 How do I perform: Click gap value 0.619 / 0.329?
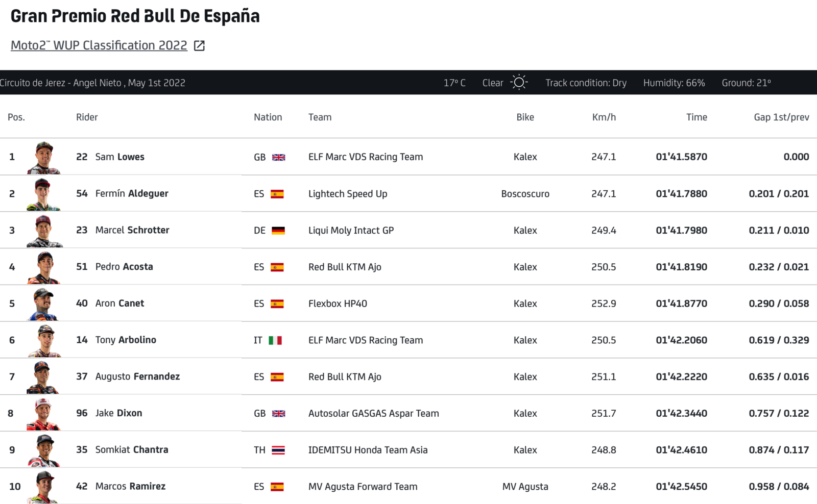click(779, 340)
